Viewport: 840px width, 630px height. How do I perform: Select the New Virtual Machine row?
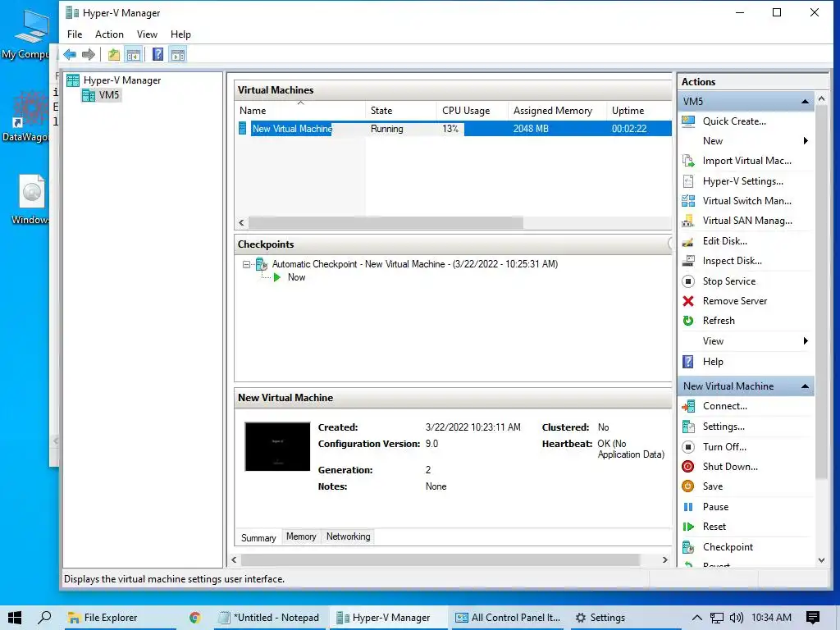pos(454,129)
